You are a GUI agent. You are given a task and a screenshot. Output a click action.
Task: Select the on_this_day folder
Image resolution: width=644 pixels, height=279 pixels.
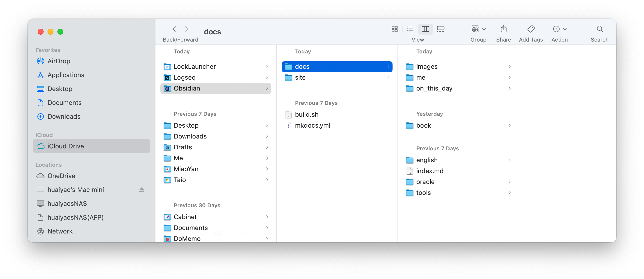click(458, 88)
